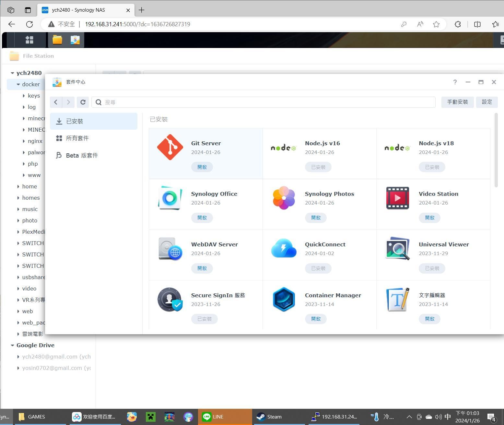Click the Secure SignIn icon
This screenshot has height=425, width=504.
[x=170, y=299]
